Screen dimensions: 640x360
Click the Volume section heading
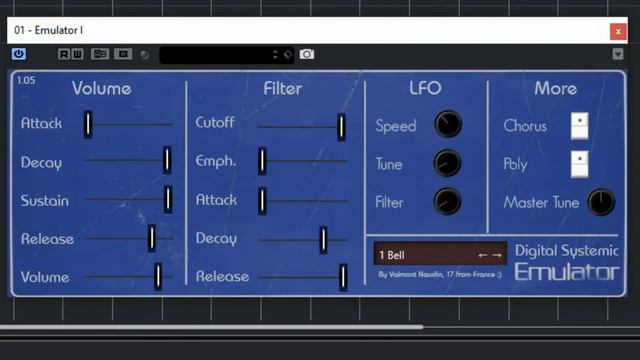coord(102,89)
